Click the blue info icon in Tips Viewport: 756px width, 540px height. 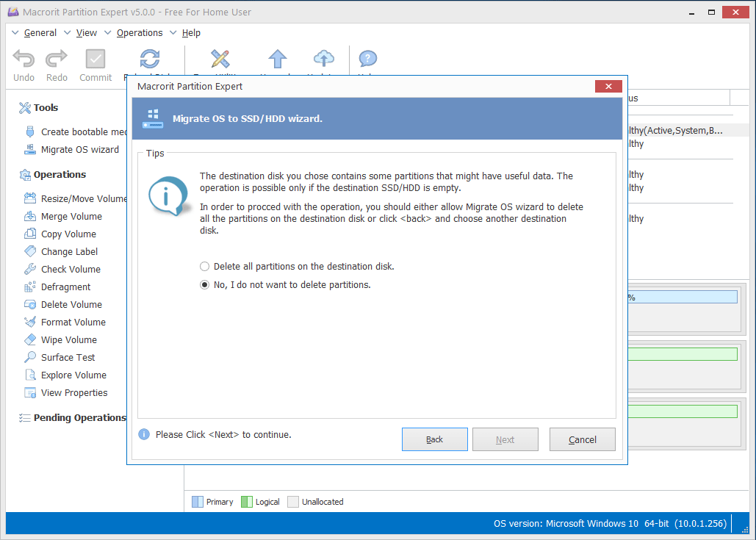[168, 195]
